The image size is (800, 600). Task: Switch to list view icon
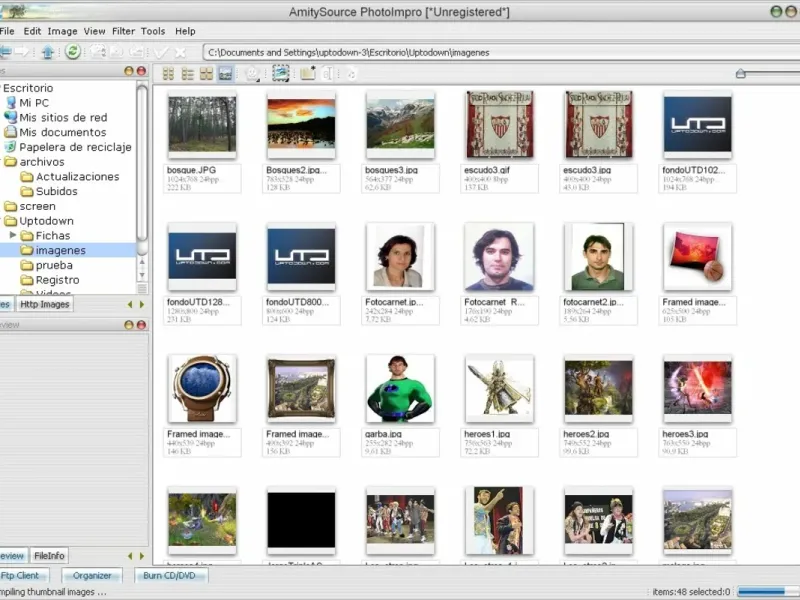(x=187, y=73)
